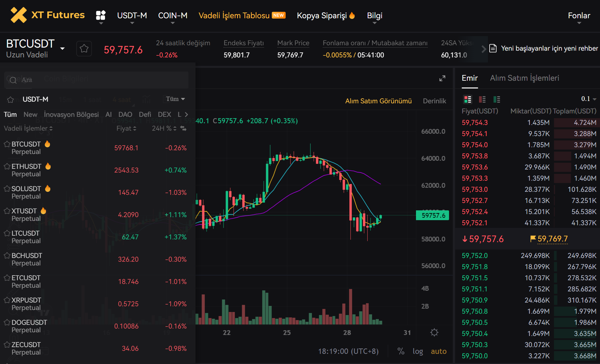Image resolution: width=600 pixels, height=364 pixels.
Task: Click the currency swap icon beside 24H % column
Action: (x=182, y=128)
